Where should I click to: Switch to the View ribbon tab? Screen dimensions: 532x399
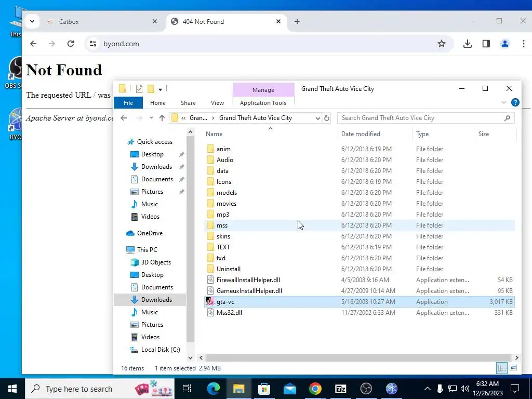pos(217,103)
